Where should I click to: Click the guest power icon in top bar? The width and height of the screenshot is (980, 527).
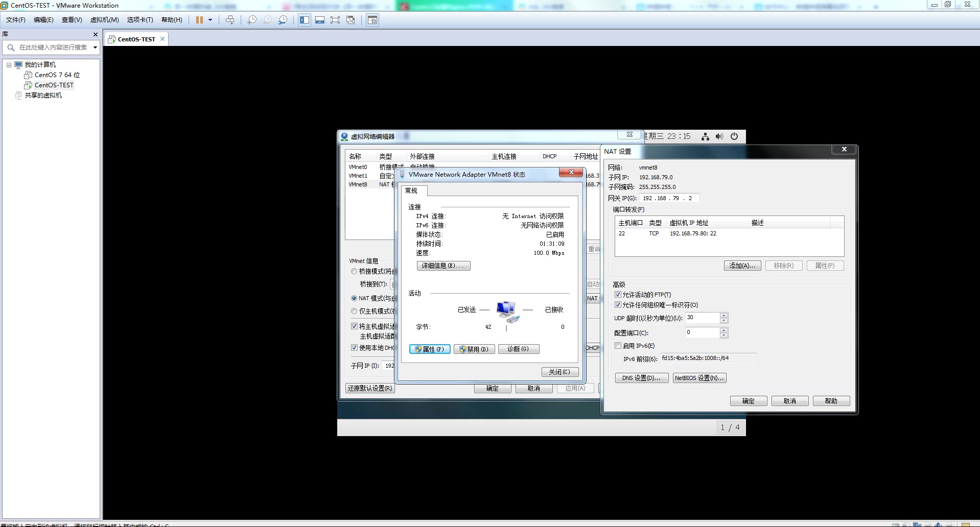click(734, 136)
